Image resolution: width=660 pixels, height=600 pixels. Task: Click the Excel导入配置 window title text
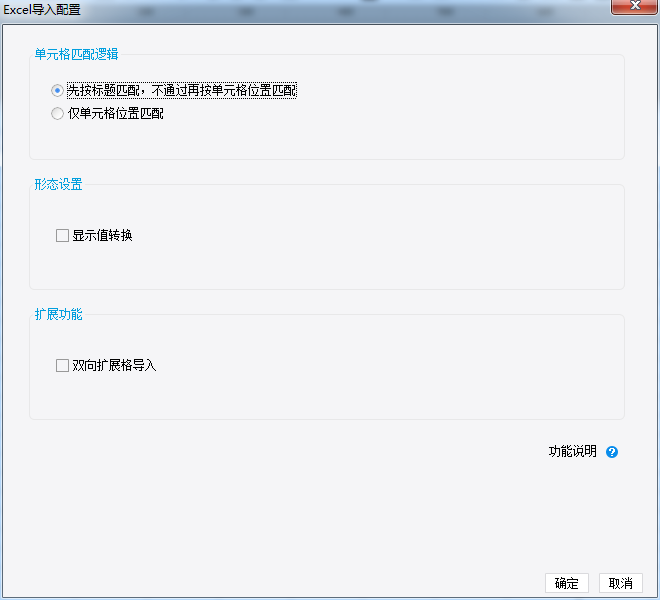(42, 9)
